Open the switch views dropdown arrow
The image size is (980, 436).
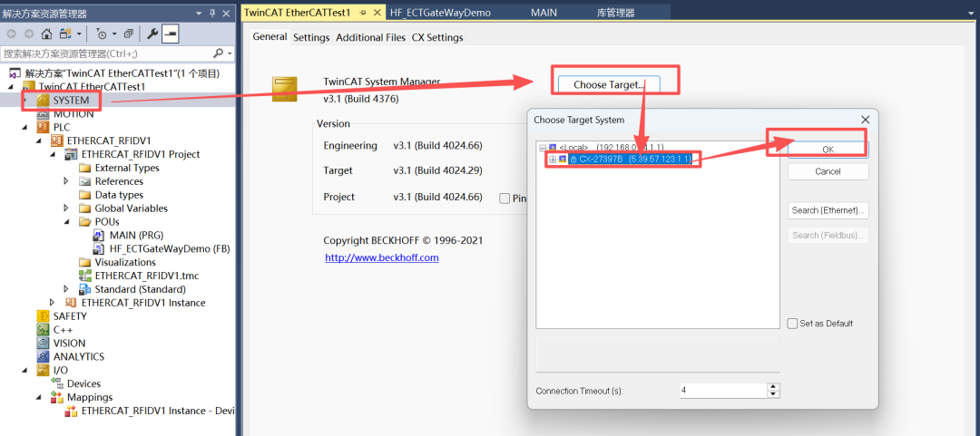(79, 34)
